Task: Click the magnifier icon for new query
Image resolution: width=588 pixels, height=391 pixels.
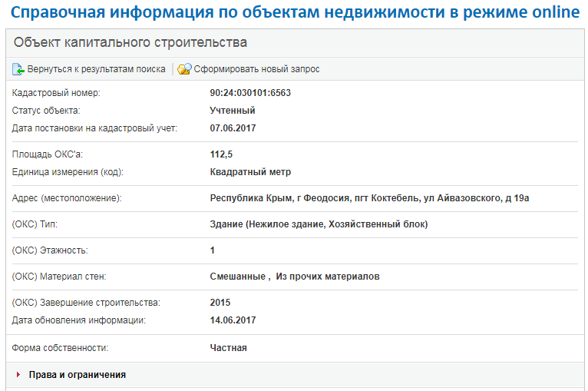Action: click(x=184, y=69)
